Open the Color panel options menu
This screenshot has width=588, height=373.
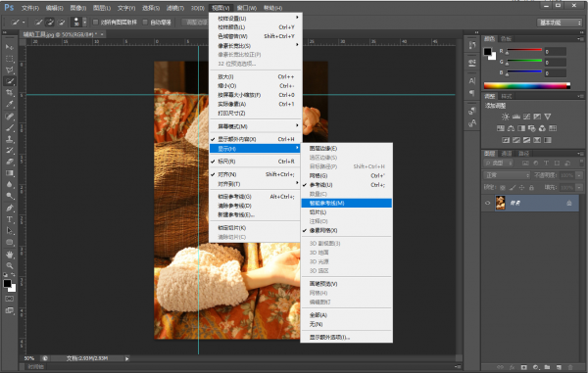click(580, 38)
